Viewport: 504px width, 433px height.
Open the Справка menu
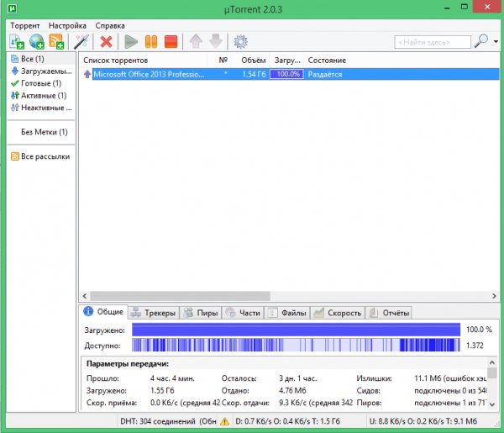click(110, 26)
